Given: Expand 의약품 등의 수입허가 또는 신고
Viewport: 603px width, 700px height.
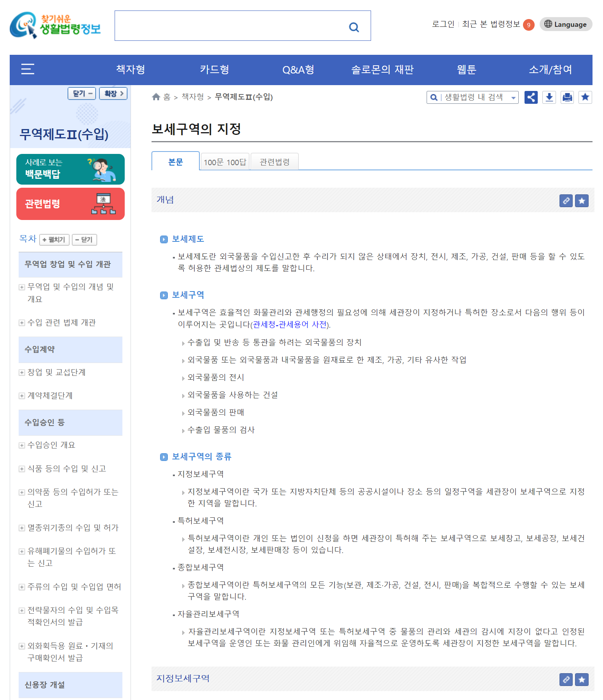Looking at the screenshot, I should tap(22, 492).
